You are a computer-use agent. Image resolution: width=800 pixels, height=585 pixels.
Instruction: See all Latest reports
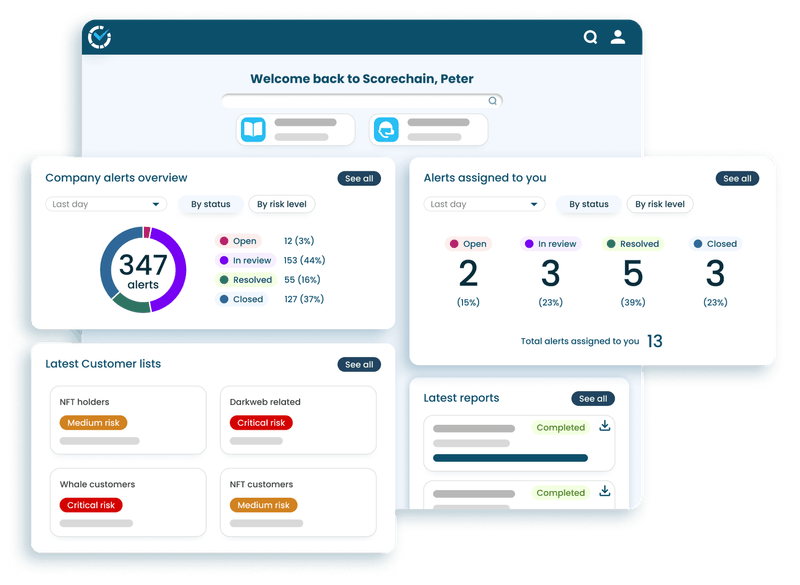coord(592,398)
